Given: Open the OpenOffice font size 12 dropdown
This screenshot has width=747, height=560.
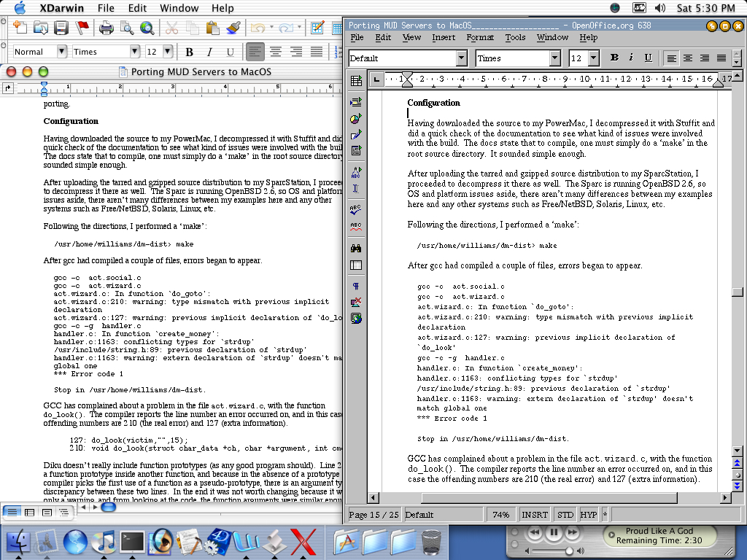Looking at the screenshot, I should pos(593,58).
